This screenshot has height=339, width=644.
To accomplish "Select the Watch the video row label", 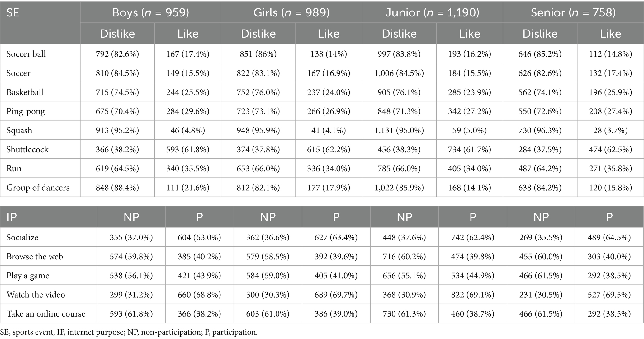I will tap(36, 295).
